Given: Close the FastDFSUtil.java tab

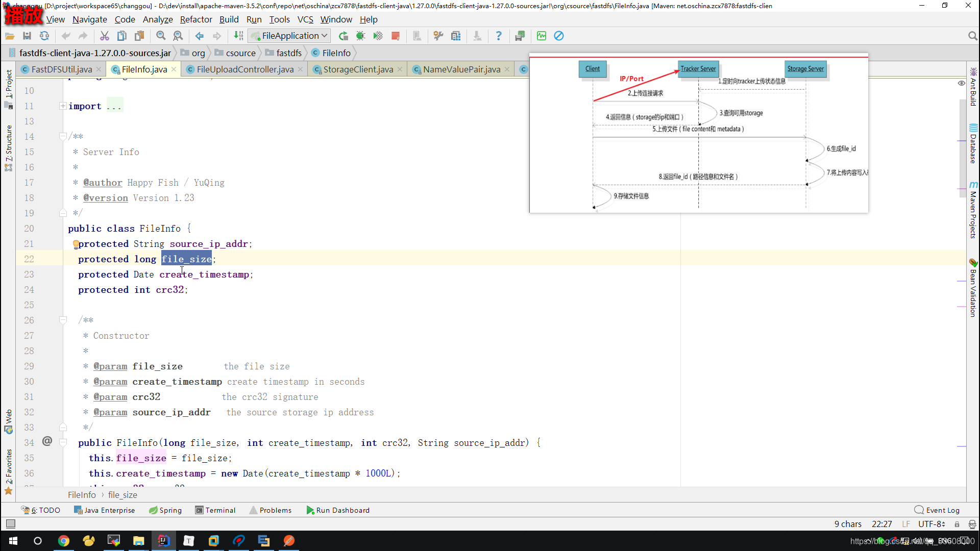Looking at the screenshot, I should (x=99, y=69).
